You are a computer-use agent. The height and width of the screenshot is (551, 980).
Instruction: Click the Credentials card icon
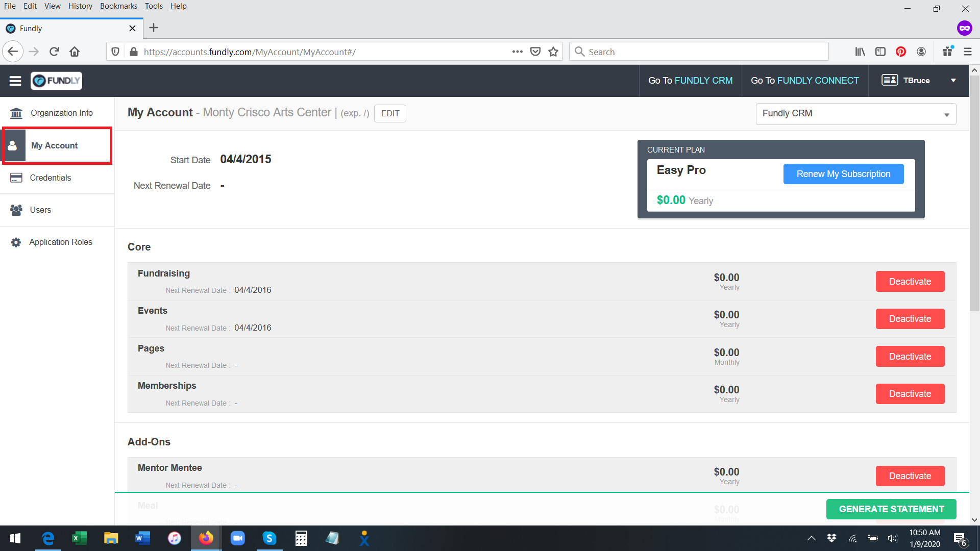click(16, 178)
